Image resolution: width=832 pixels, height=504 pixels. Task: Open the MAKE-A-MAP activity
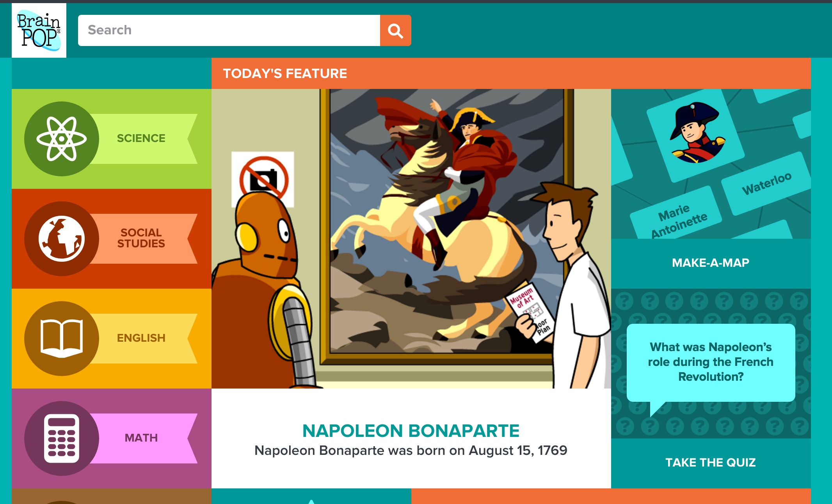click(711, 263)
